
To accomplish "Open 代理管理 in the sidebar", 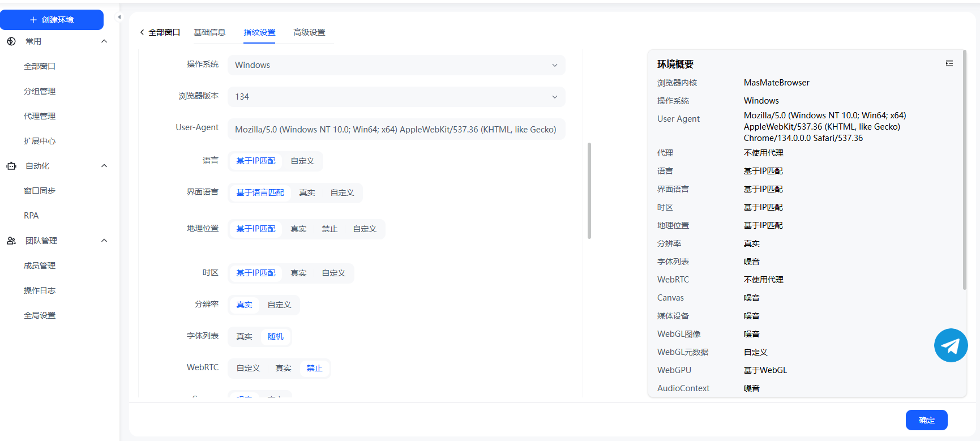I will tap(40, 116).
